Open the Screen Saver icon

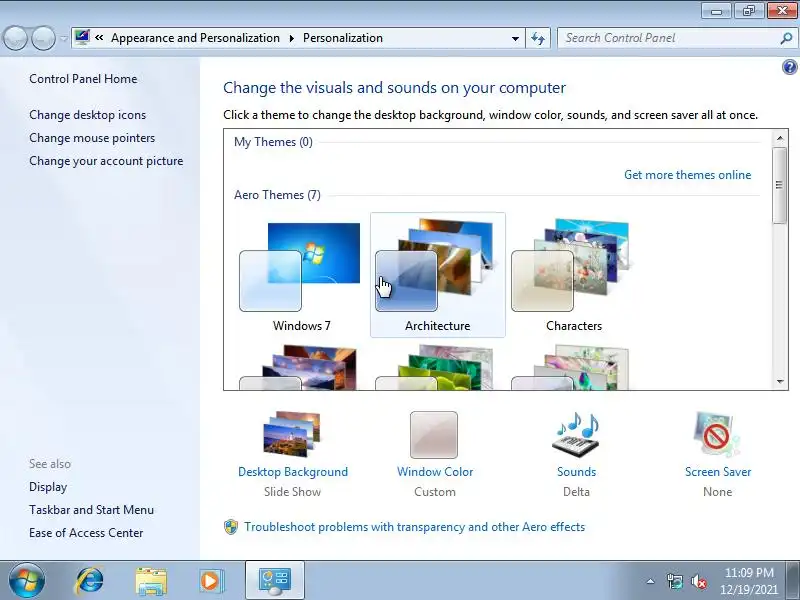click(x=717, y=434)
